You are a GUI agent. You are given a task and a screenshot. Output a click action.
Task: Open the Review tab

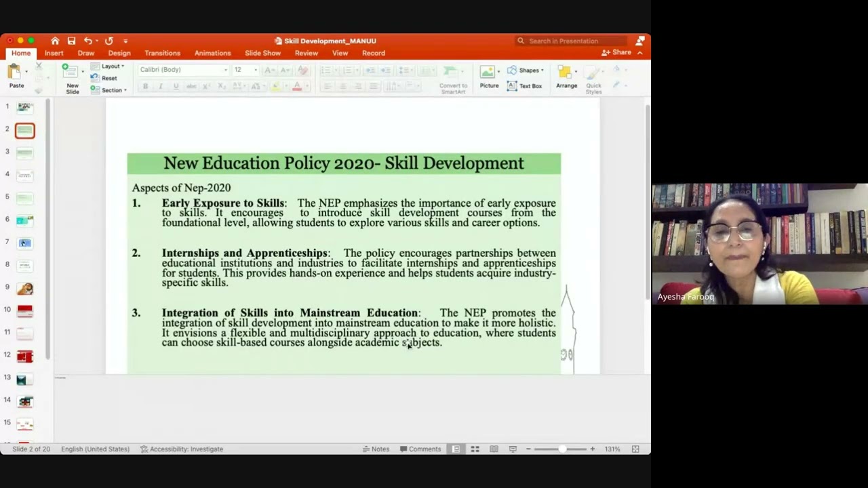click(x=307, y=53)
